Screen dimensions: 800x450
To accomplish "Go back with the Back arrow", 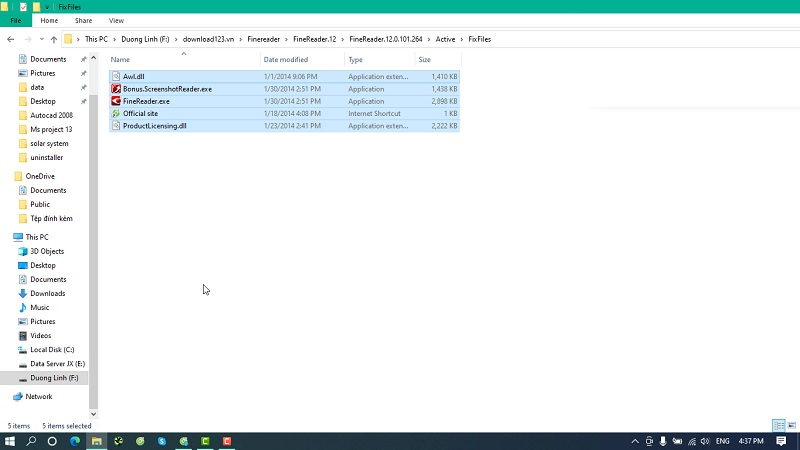I will (11, 39).
